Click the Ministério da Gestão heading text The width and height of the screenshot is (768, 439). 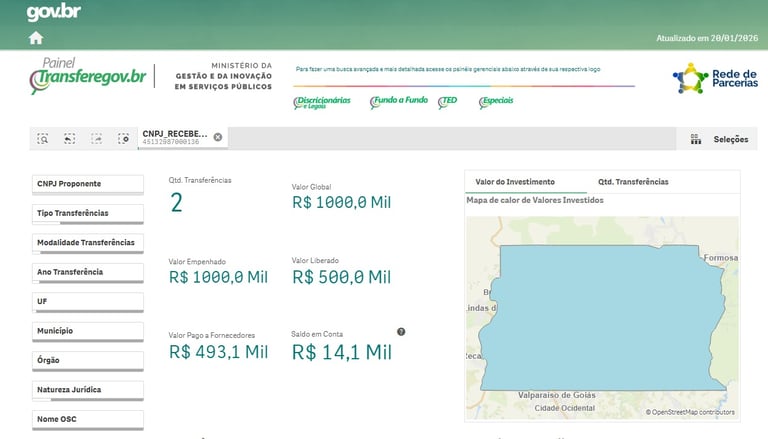223,76
